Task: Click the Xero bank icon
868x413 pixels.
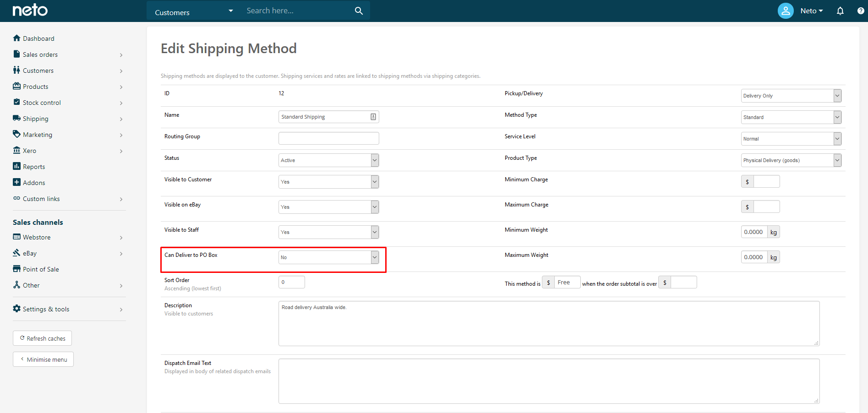Action: pyautogui.click(x=17, y=150)
